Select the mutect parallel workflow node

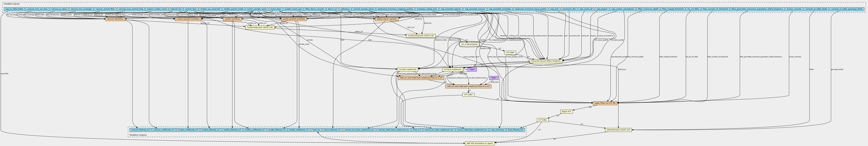188,19
